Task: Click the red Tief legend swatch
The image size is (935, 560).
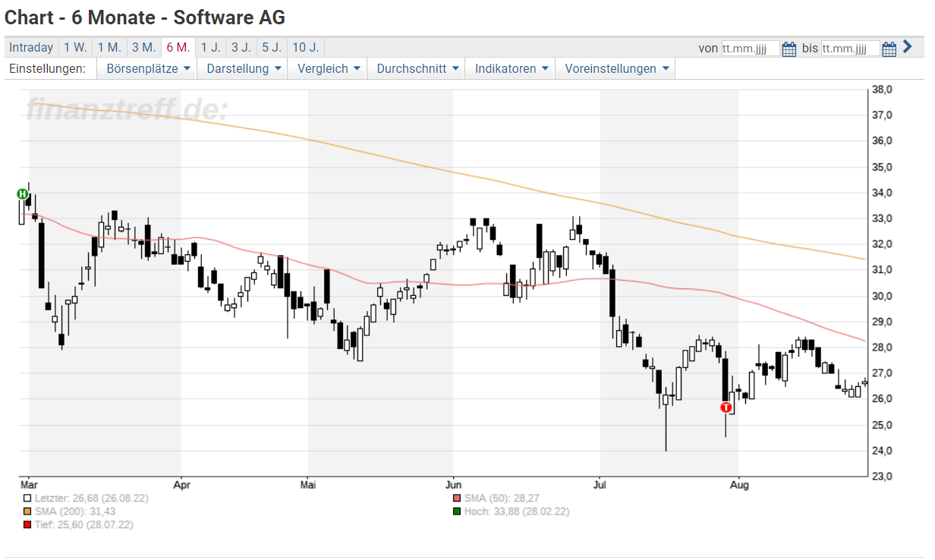Action: pos(27,524)
